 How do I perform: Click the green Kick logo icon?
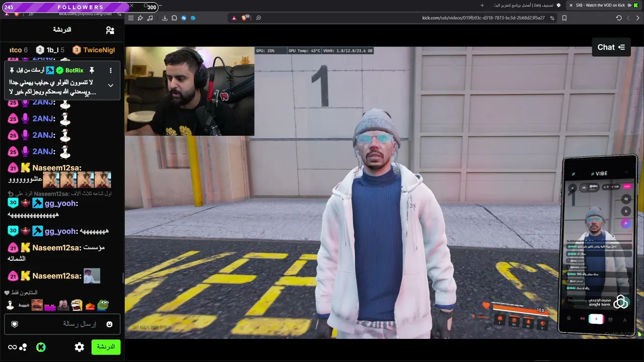[41, 347]
